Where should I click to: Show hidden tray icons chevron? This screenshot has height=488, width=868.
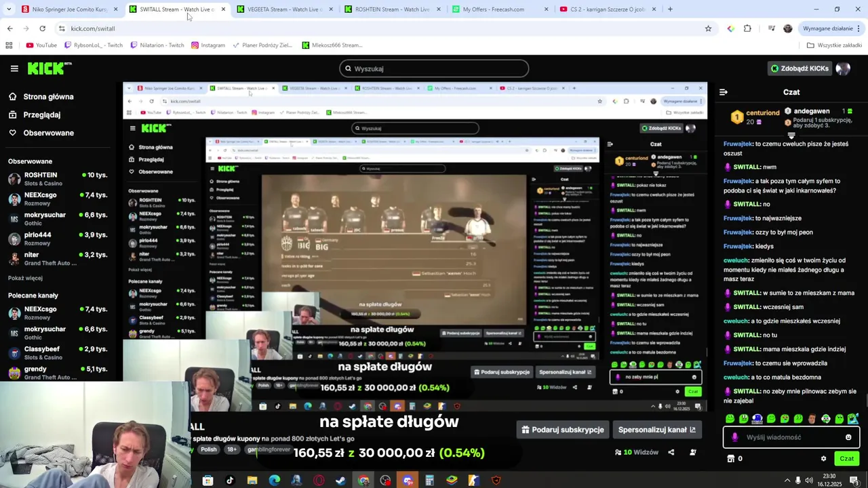pos(787,481)
